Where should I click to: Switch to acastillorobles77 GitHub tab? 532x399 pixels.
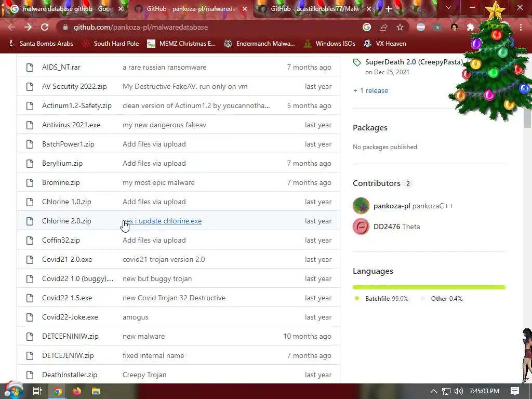pos(314,9)
